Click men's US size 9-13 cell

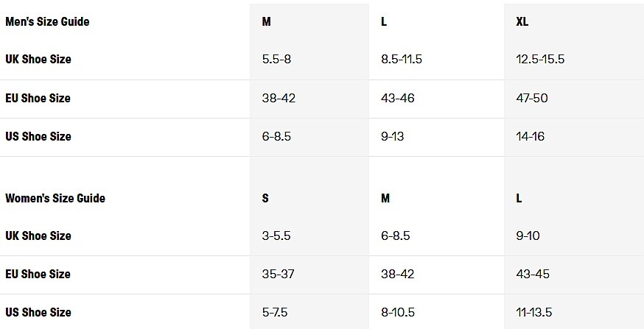pyautogui.click(x=393, y=136)
